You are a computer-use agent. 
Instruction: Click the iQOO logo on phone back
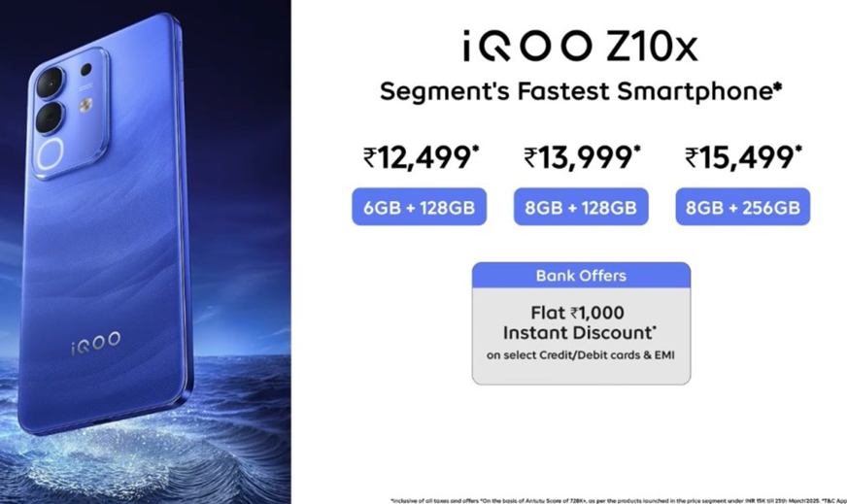[95, 344]
